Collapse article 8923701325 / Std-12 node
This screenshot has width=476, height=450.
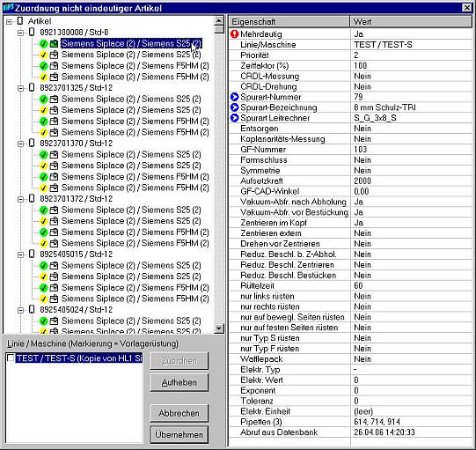(20, 88)
